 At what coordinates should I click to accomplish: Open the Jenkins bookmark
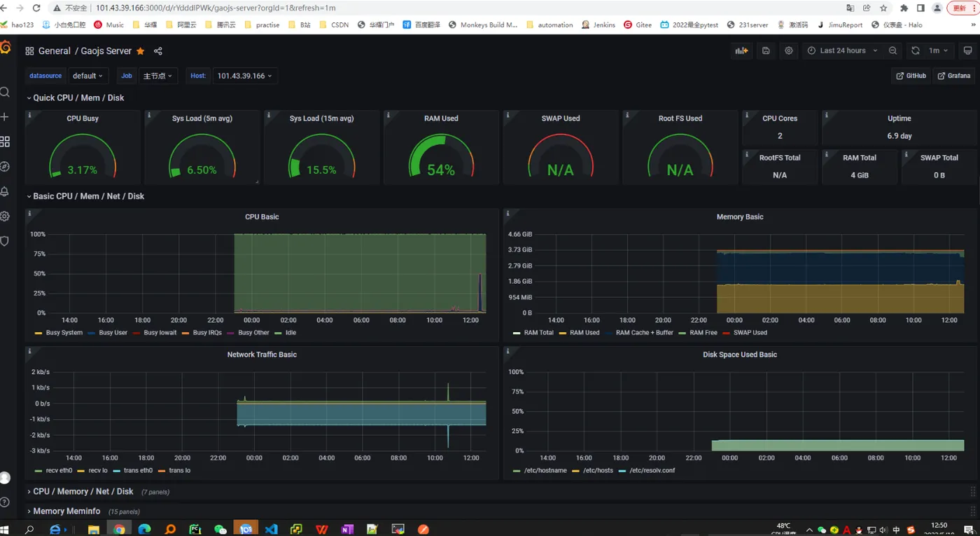598,25
